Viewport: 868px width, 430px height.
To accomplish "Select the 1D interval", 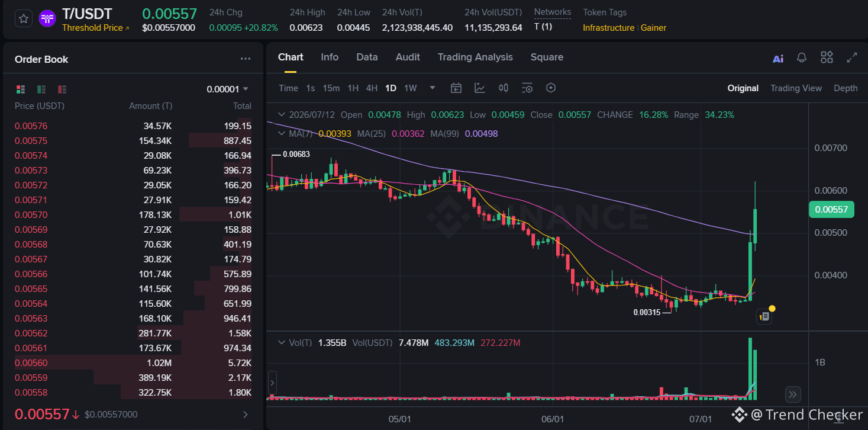I will 391,88.
